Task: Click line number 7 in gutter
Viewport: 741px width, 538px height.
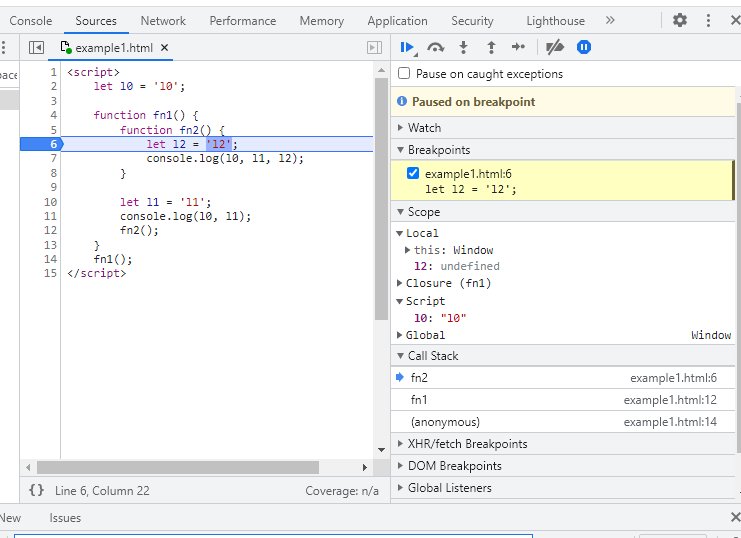Action: click(x=53, y=158)
